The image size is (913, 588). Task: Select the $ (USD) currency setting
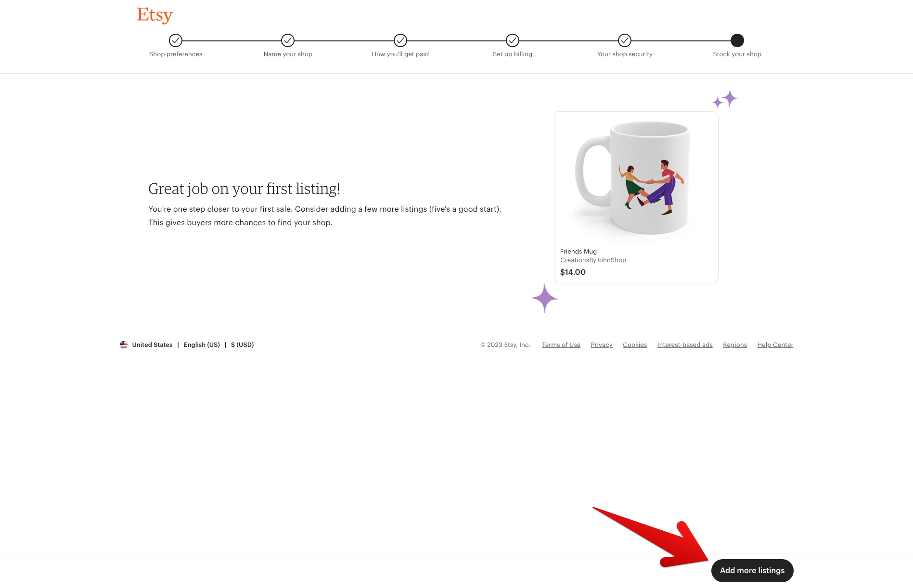(243, 345)
